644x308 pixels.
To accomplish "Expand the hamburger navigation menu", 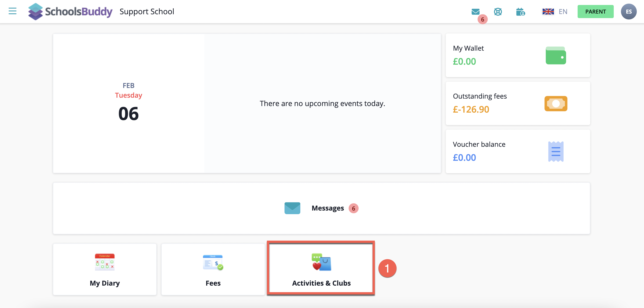I will (x=12, y=11).
